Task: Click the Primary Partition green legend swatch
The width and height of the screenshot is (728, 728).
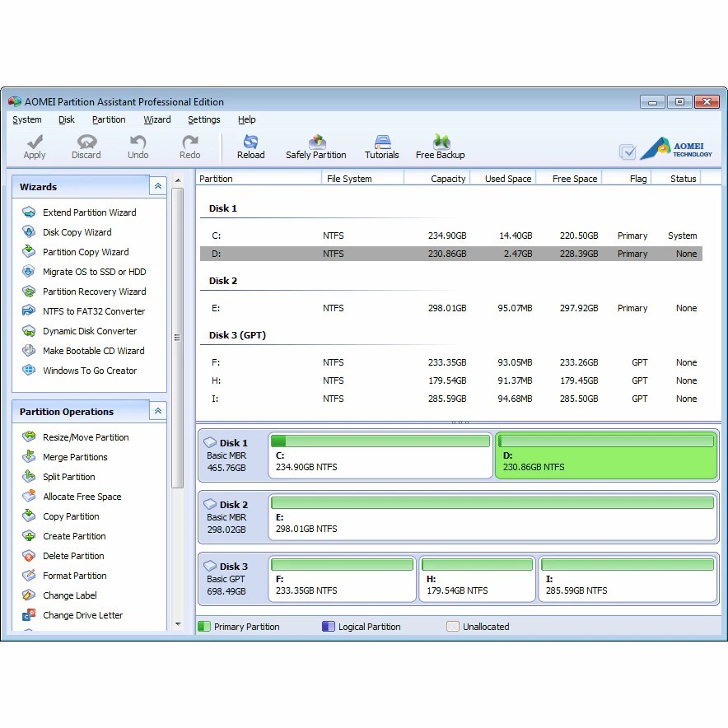Action: (x=204, y=627)
